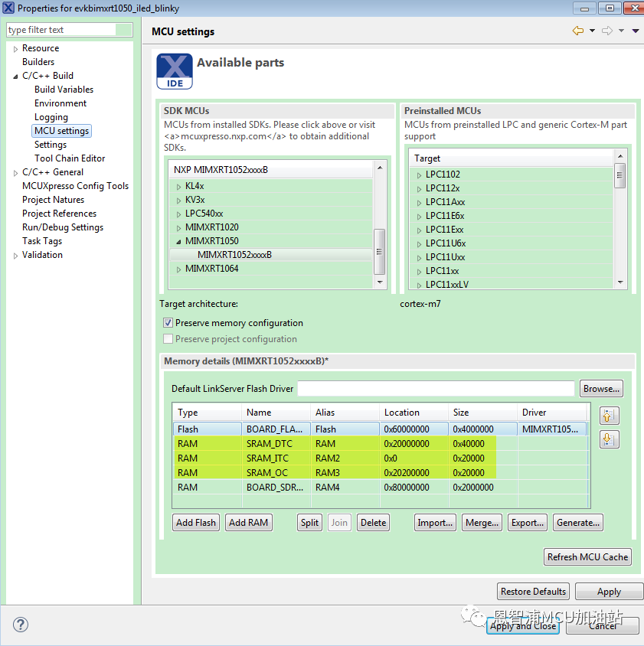The image size is (644, 646).
Task: Click the Preinstalled MCUs scrollbar thumb
Action: pyautogui.click(x=619, y=175)
